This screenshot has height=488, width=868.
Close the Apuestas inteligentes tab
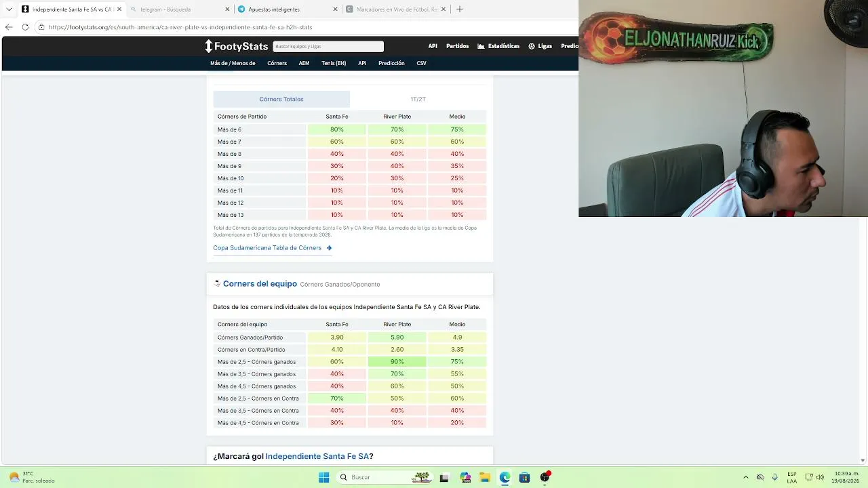click(x=335, y=9)
